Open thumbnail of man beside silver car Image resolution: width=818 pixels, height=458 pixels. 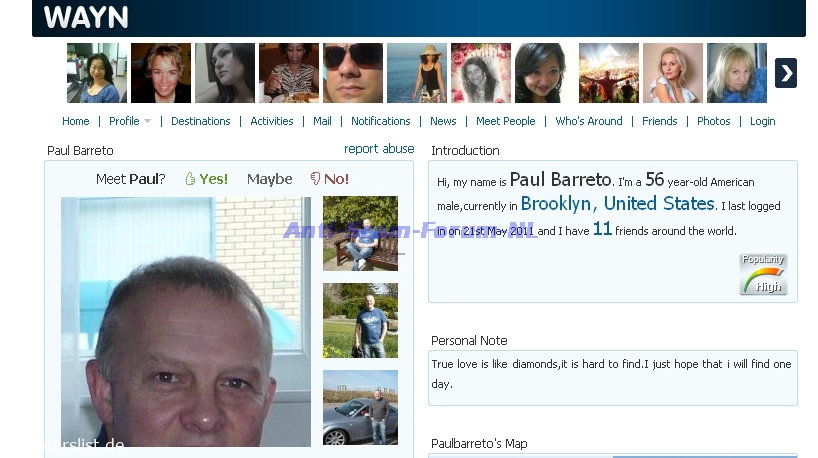click(360, 407)
